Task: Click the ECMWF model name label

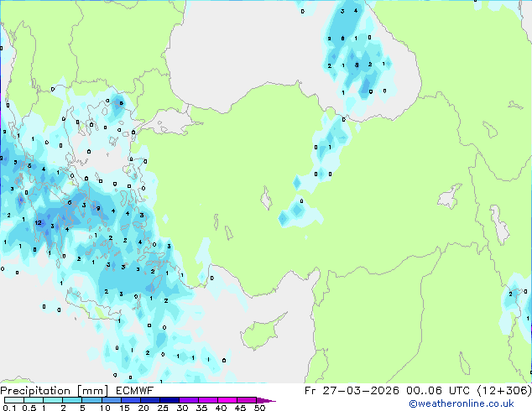Action: pos(135,391)
